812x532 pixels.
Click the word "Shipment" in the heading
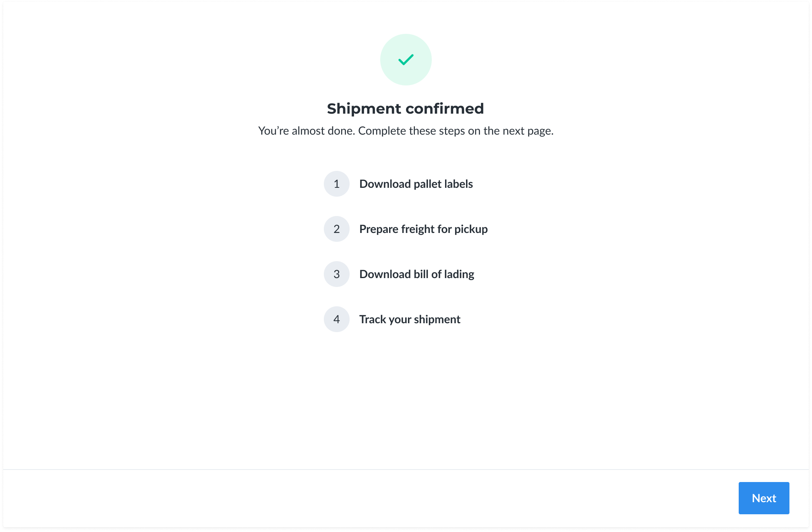pyautogui.click(x=364, y=109)
